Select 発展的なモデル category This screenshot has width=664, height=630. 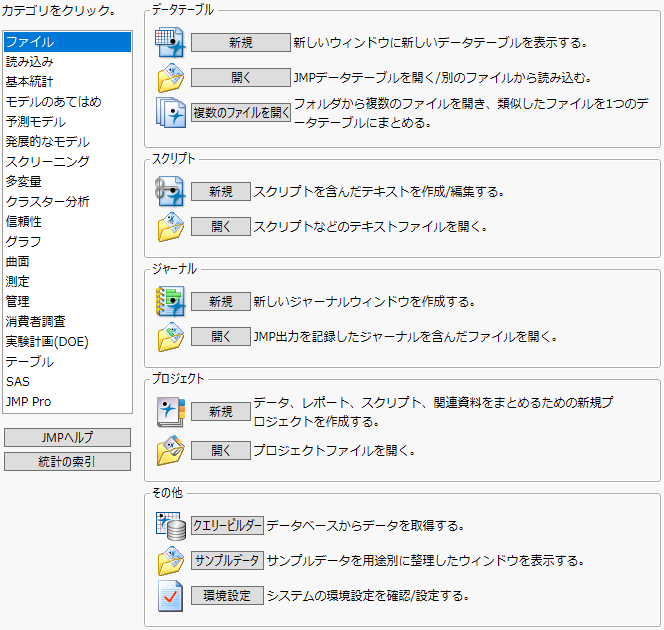pos(67,142)
